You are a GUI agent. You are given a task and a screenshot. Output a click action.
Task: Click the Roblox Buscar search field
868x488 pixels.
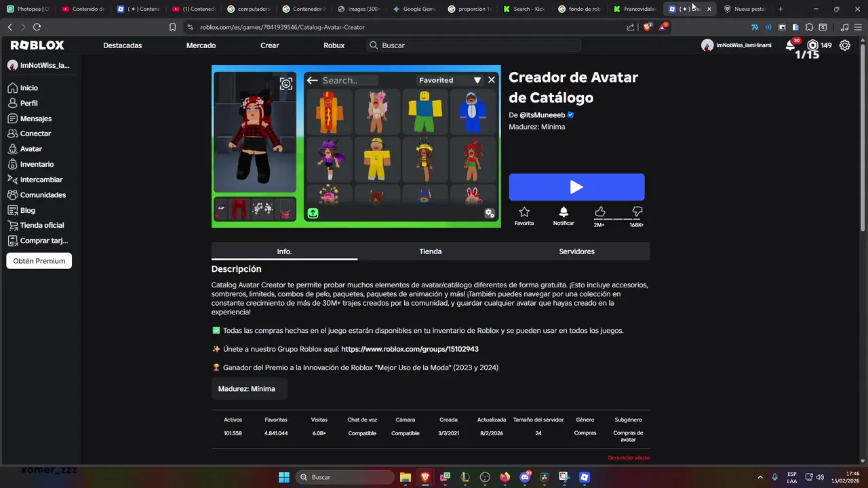pyautogui.click(x=474, y=45)
